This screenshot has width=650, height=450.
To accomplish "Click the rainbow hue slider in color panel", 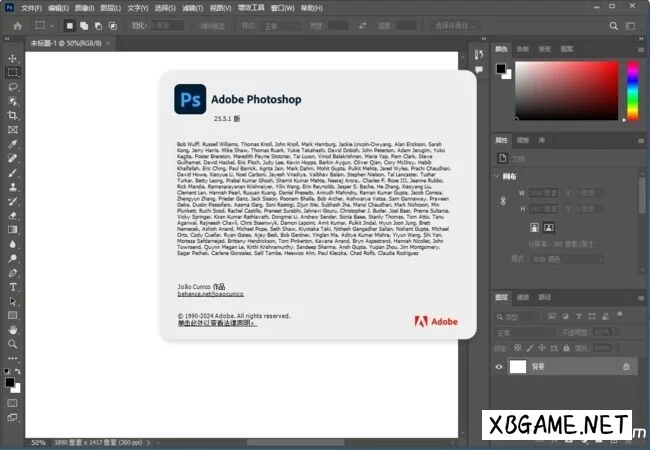I will tap(631, 90).
